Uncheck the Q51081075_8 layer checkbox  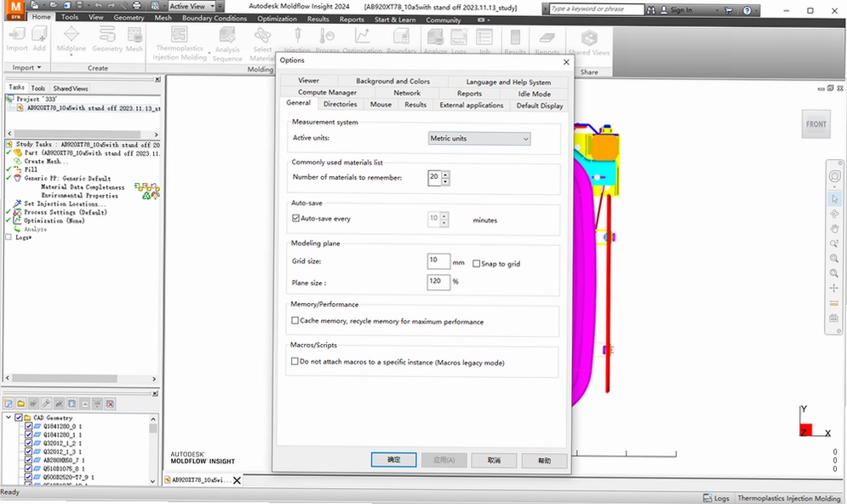pyautogui.click(x=28, y=468)
